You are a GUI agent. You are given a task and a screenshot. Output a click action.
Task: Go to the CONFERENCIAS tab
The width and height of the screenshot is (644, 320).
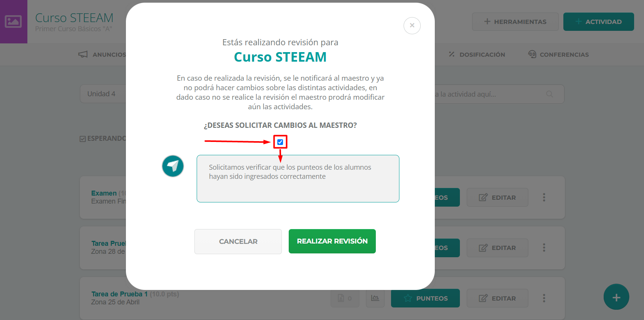pos(558,54)
